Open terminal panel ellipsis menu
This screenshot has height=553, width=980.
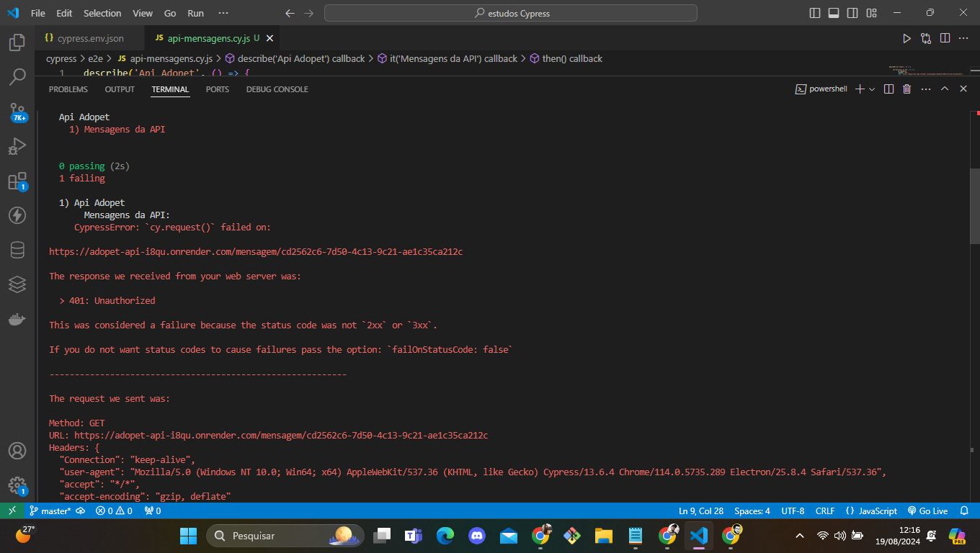[926, 89]
